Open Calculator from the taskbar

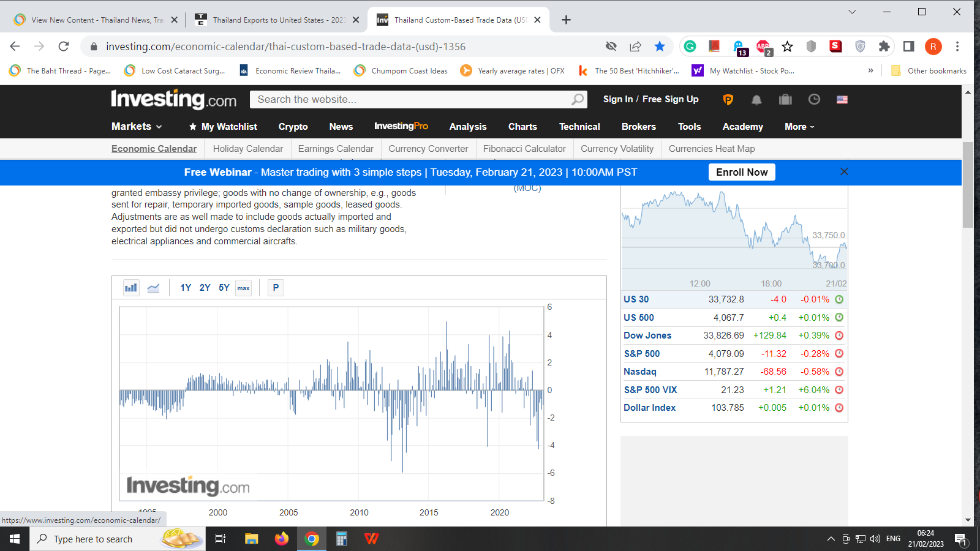342,539
